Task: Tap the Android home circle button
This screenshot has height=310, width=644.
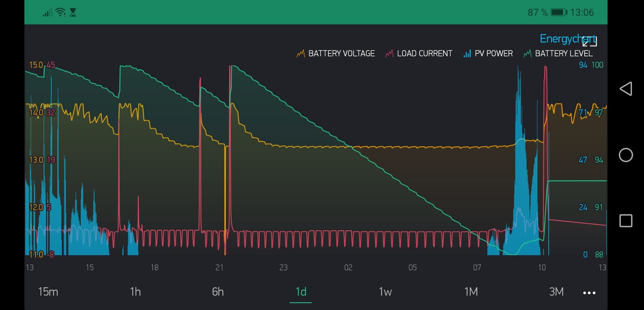Action: coord(626,155)
